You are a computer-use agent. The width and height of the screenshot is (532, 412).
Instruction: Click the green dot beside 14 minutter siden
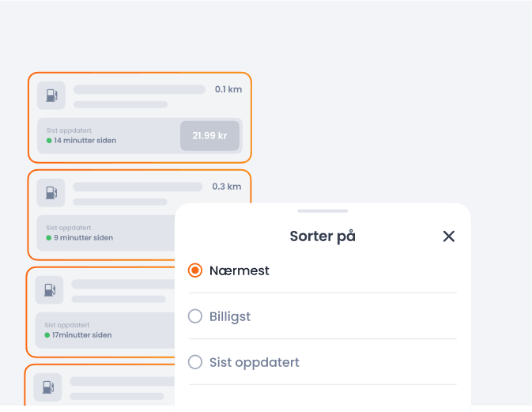tap(49, 141)
